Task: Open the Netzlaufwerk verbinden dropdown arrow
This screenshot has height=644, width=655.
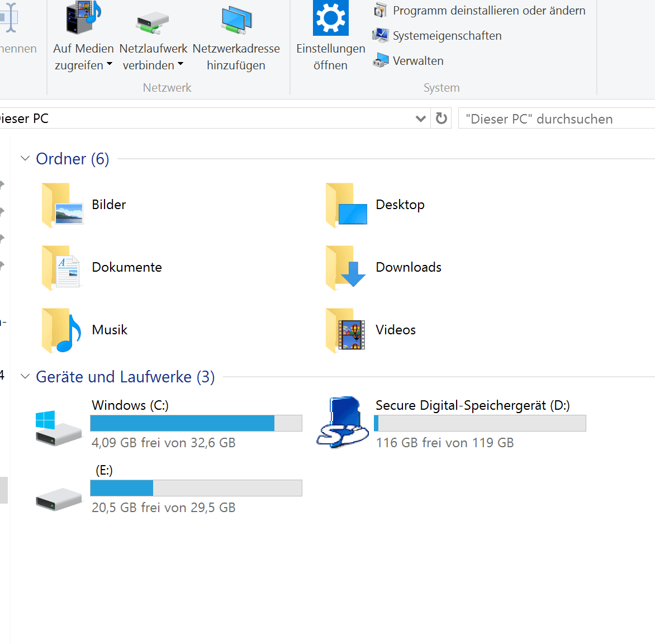Action: click(x=181, y=64)
